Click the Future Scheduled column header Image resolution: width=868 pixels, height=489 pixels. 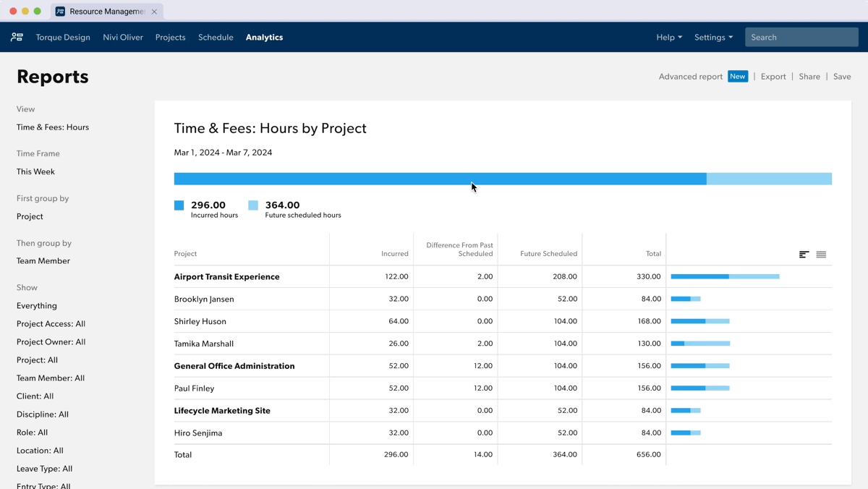point(548,254)
